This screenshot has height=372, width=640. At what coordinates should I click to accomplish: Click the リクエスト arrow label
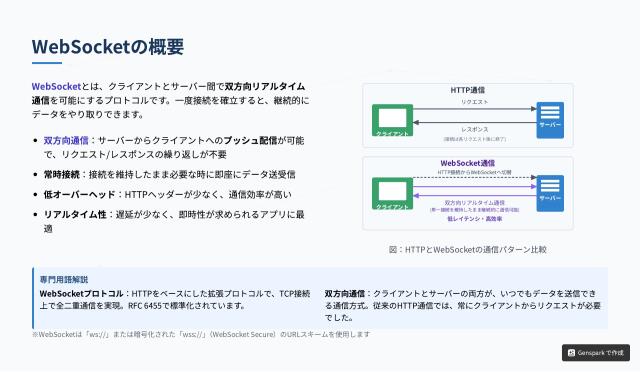pos(475,102)
